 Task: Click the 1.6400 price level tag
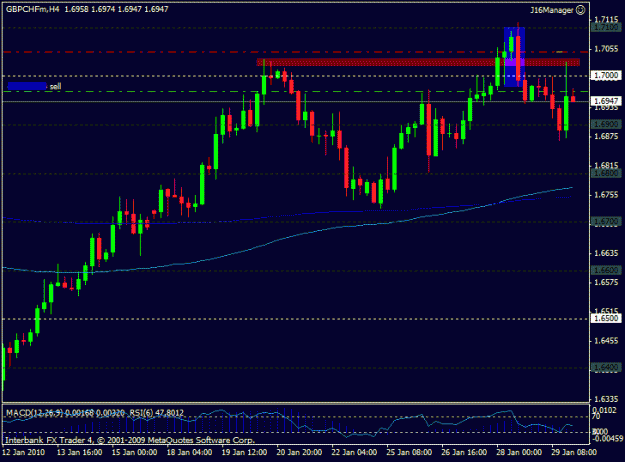click(606, 368)
